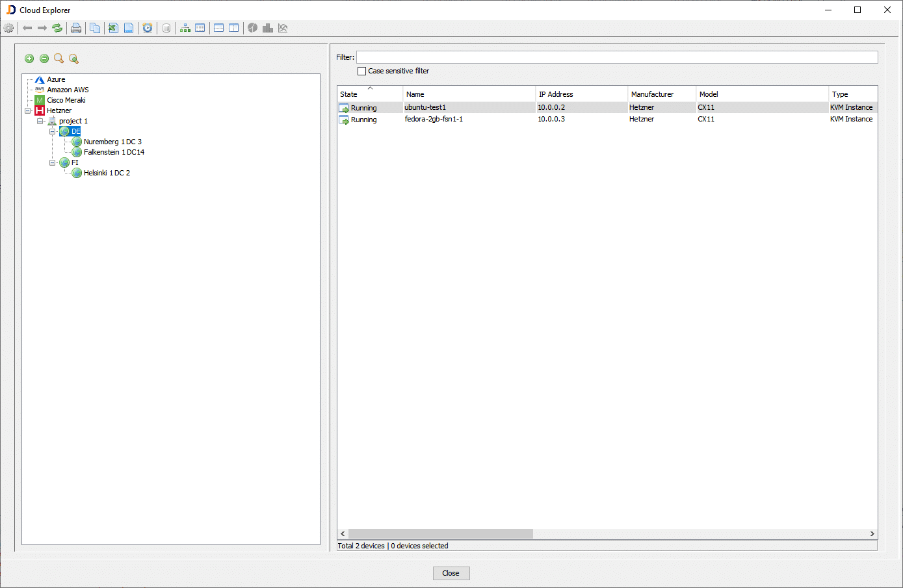903x588 pixels.
Task: Collapse all nodes with green minus icon
Action: coord(44,58)
